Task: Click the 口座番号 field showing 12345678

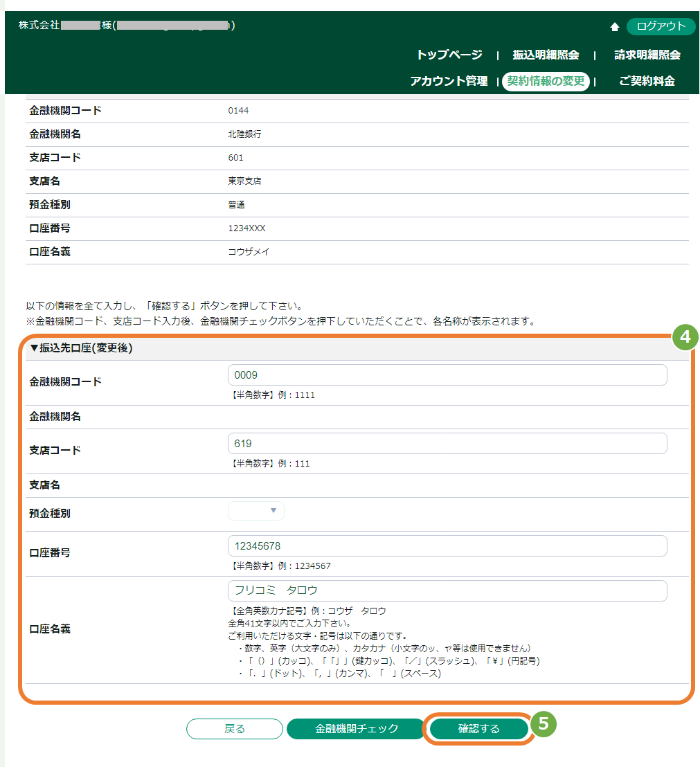Action: (448, 546)
